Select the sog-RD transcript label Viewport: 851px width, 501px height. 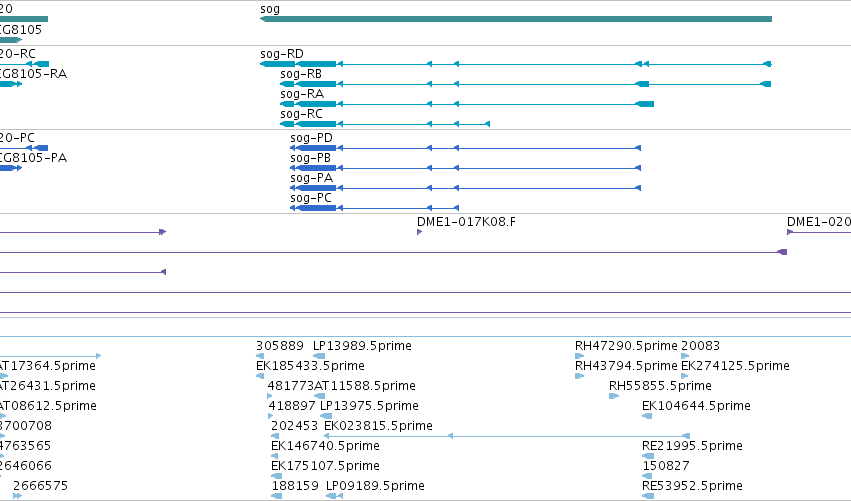tap(282, 54)
